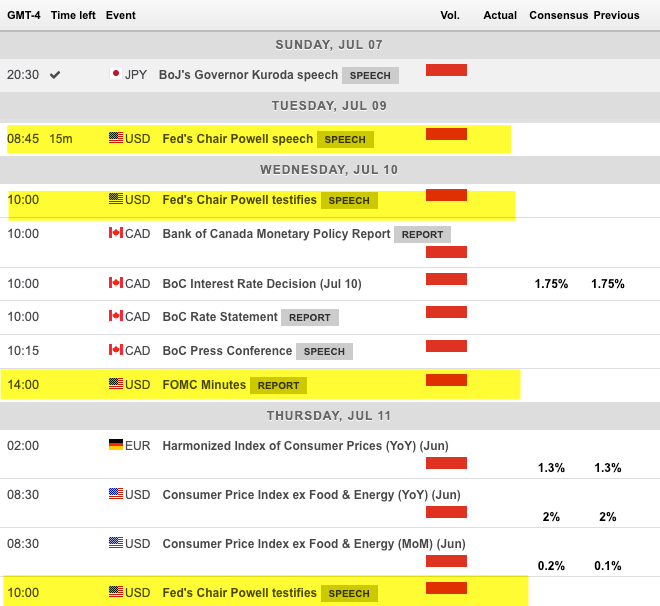Click the Canadian flag in BoC Press Conference row
The width and height of the screenshot is (660, 606).
click(115, 351)
